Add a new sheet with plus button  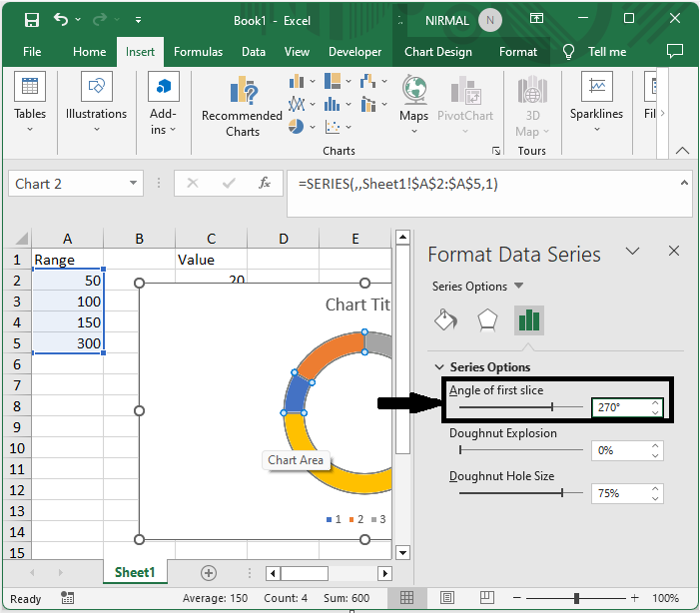pos(209,573)
